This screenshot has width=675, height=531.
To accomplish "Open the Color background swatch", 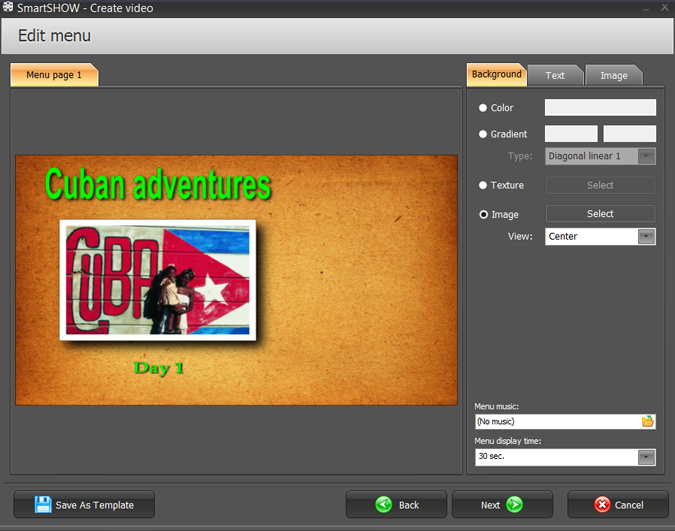I will click(600, 107).
